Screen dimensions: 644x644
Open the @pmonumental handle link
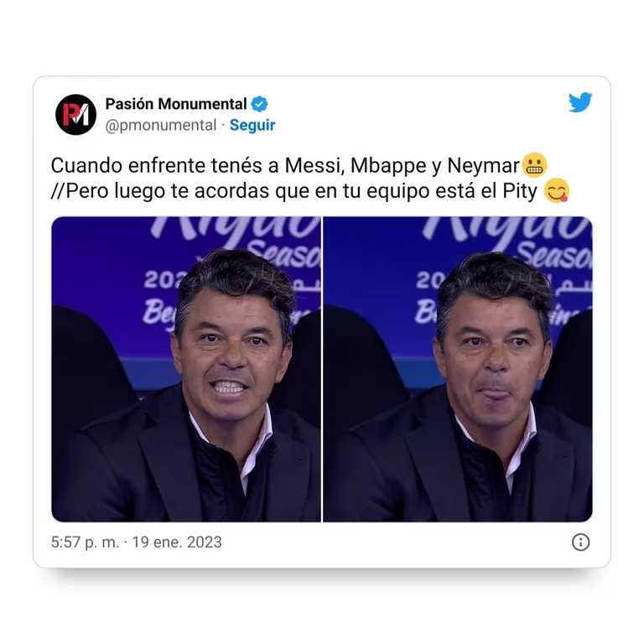161,125
